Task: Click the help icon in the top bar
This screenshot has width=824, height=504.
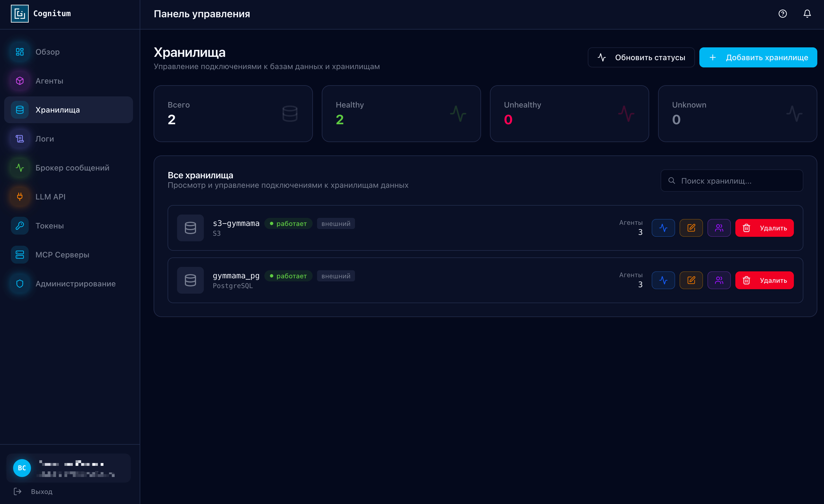Action: pos(782,14)
